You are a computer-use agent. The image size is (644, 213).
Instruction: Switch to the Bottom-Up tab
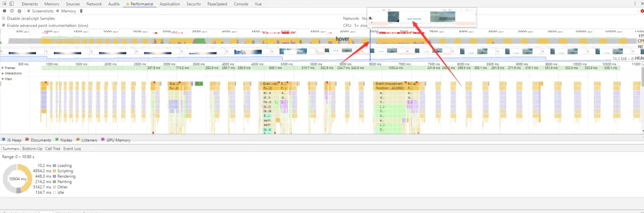point(32,149)
